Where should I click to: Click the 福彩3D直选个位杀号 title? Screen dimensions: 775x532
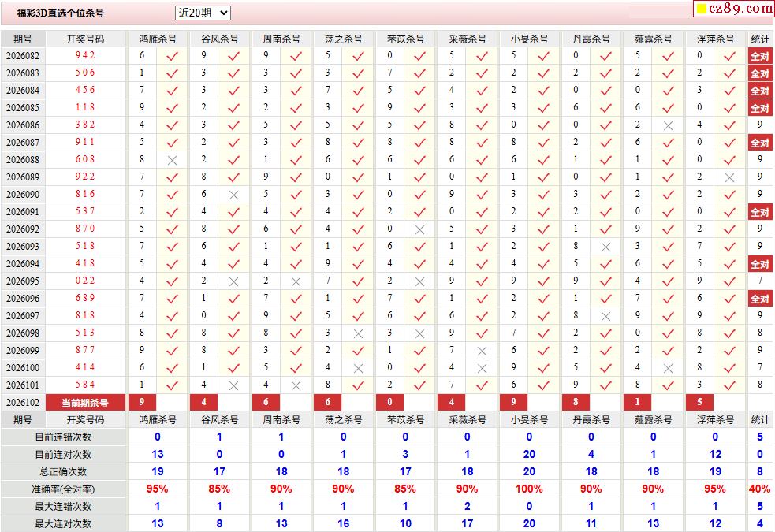coord(61,13)
